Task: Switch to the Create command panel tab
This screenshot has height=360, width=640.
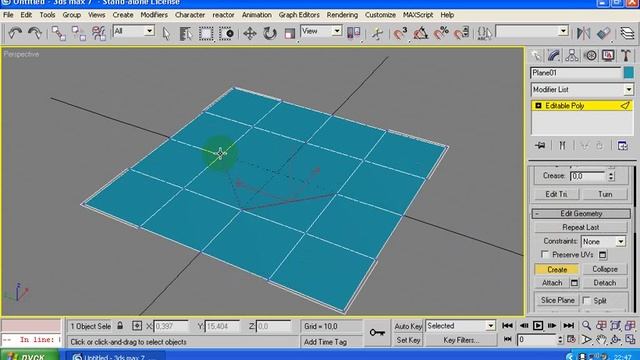Action: click(536, 56)
